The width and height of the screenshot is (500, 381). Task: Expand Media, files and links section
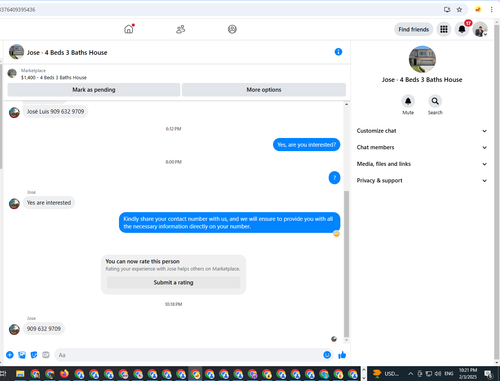coord(422,164)
